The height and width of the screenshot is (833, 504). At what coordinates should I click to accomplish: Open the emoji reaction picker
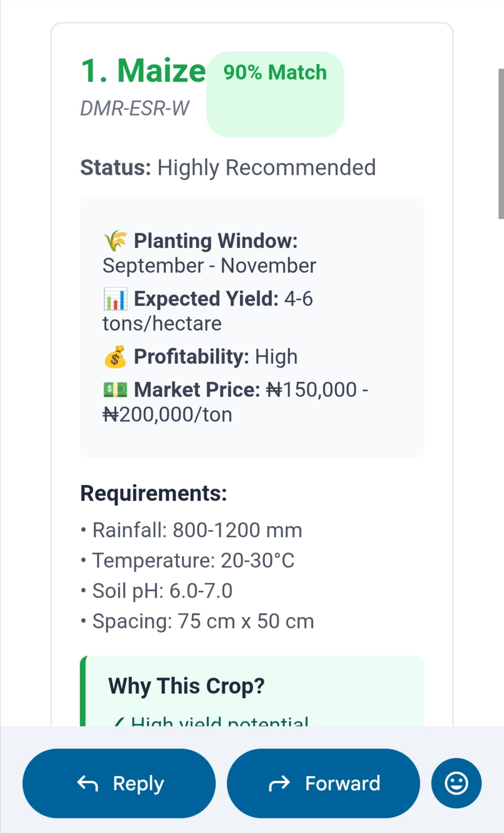click(456, 783)
